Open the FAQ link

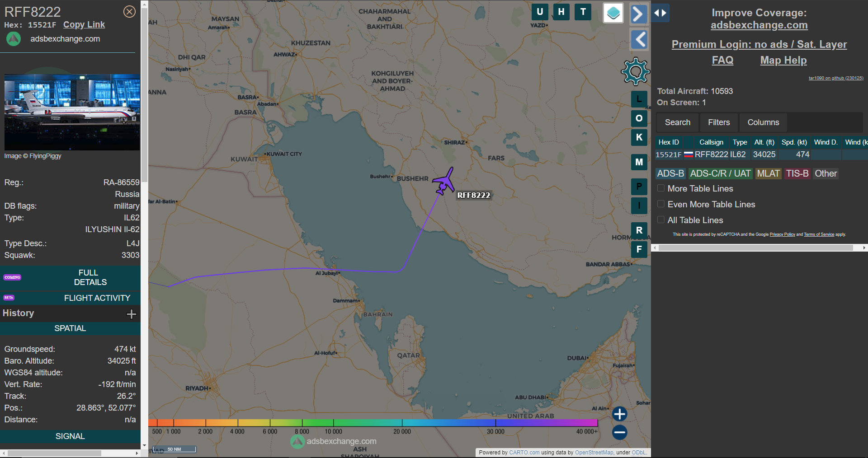(722, 60)
